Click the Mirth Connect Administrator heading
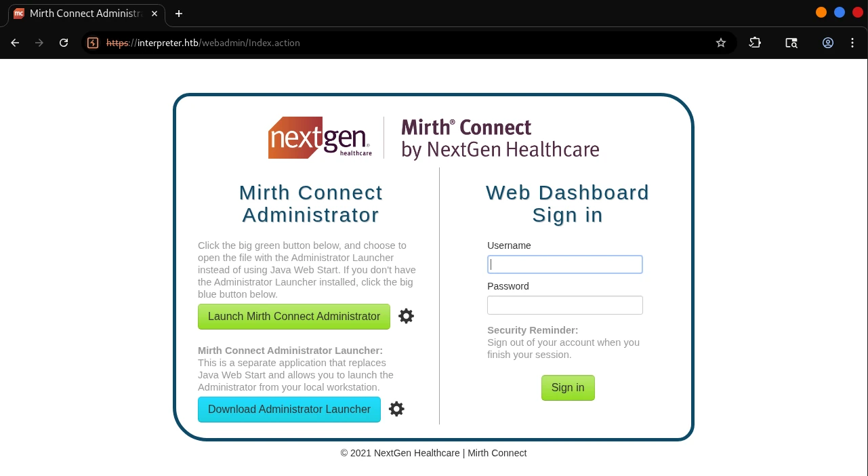 pyautogui.click(x=311, y=203)
